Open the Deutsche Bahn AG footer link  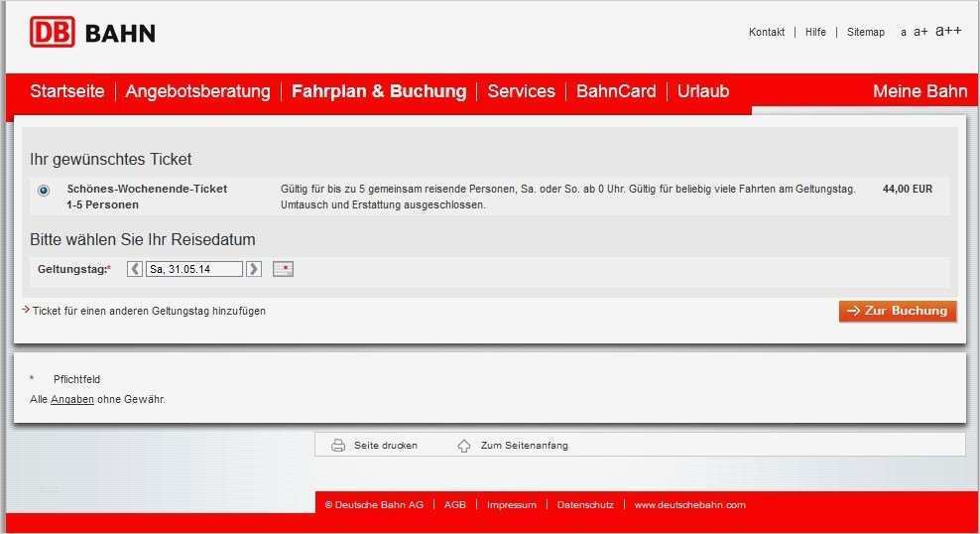[374, 504]
